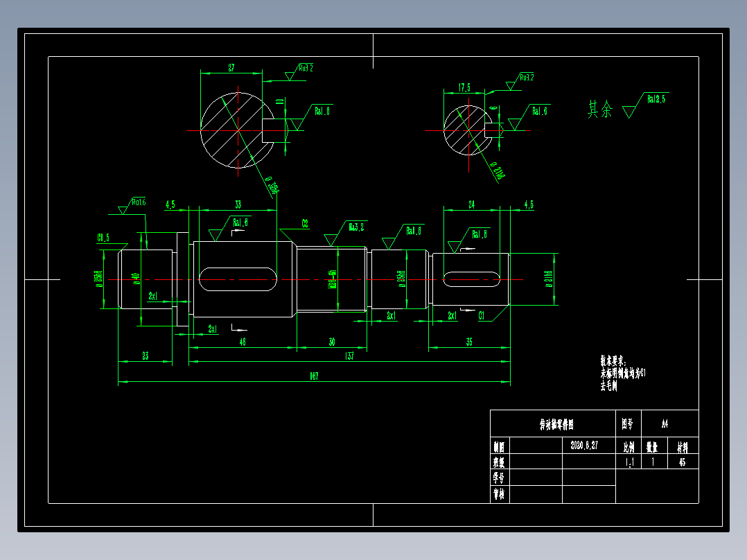Screen dimensions: 747x560
Task: Select the 23 length dimension
Action: [146, 356]
